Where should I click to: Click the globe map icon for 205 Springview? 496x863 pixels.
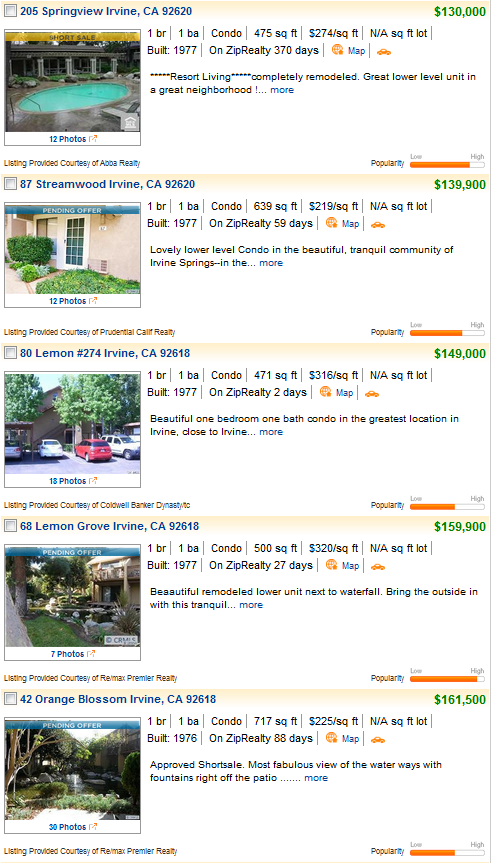tap(337, 50)
